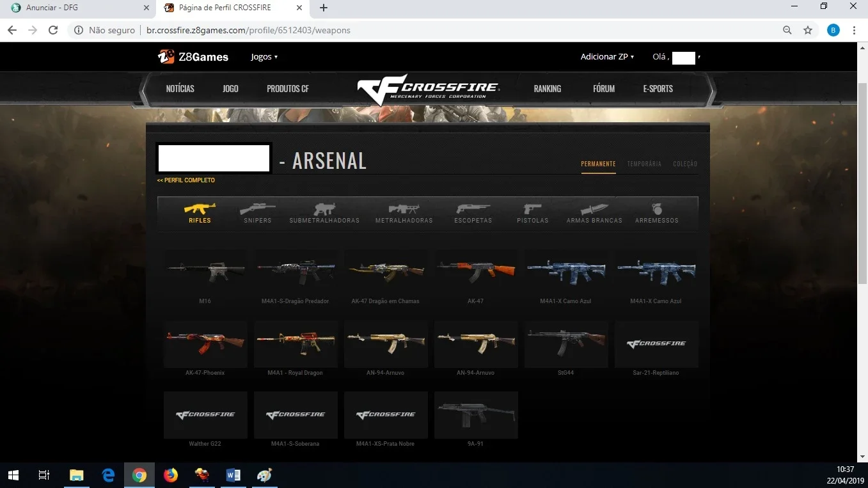Select the M4A1 - Royal Dragon thumbnail

296,343
